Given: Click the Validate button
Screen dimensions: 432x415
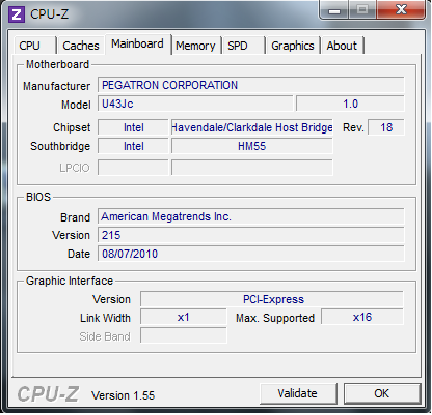Looking at the screenshot, I should click(298, 393).
